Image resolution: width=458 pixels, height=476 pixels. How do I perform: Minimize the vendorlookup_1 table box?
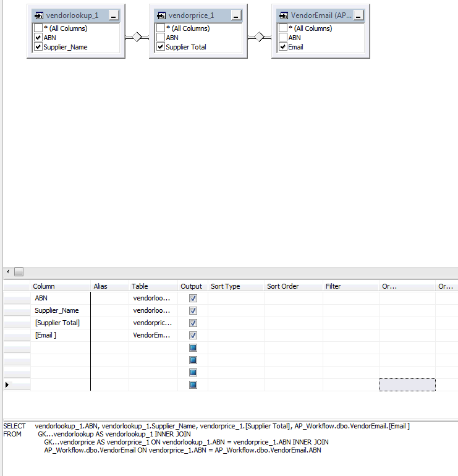pos(114,15)
